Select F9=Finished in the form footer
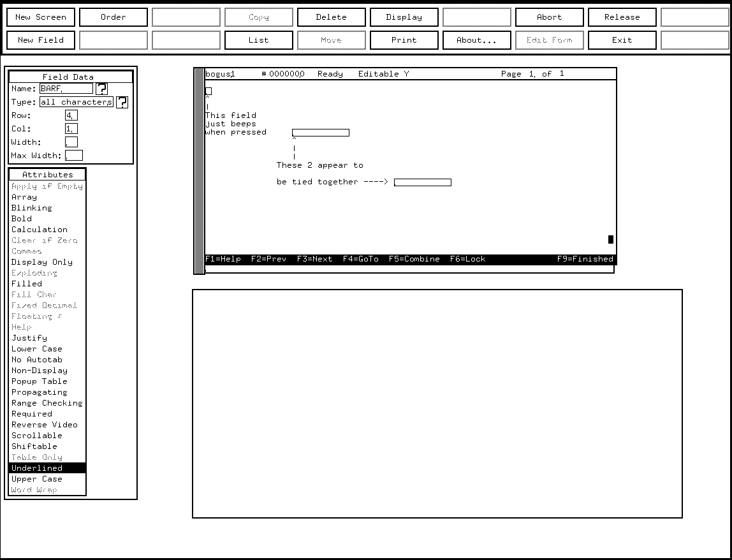Screen dimensions: 732x560 tap(585, 259)
